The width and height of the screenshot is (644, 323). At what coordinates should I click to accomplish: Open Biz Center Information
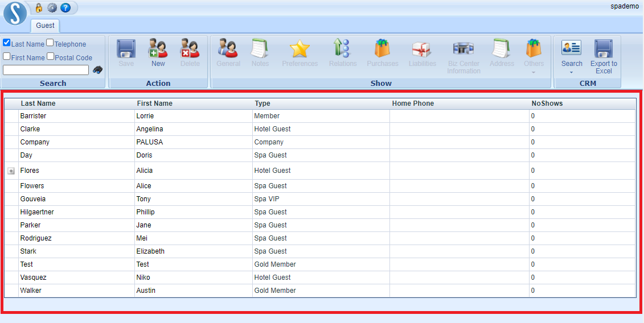tap(463, 57)
